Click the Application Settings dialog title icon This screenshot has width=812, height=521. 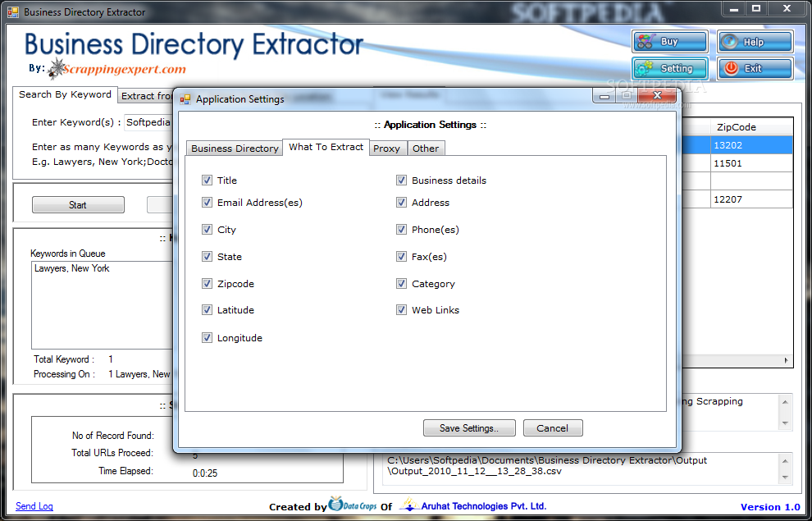(x=185, y=99)
